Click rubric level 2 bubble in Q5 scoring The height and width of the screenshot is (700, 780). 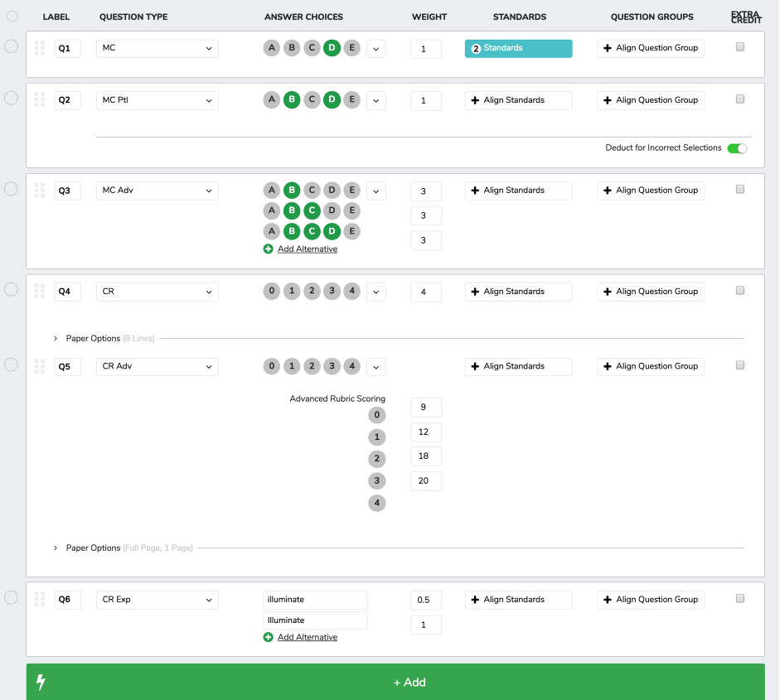[377, 459]
